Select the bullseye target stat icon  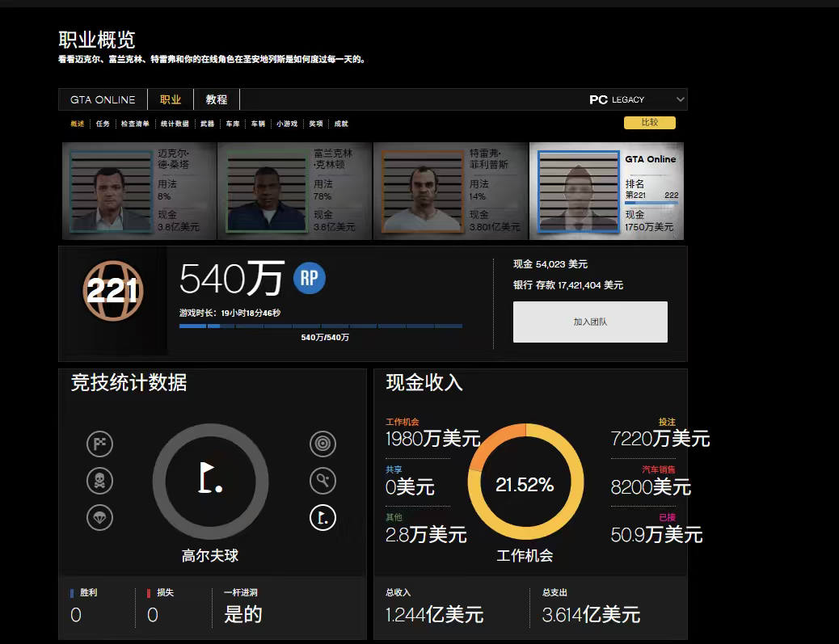click(323, 444)
